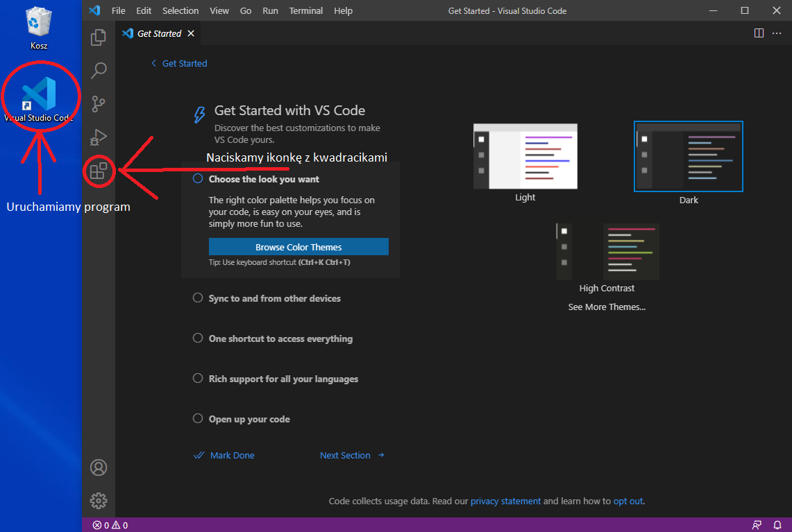The width and height of the screenshot is (792, 532).
Task: Click the Browse Color Themes button
Action: pyautogui.click(x=298, y=247)
